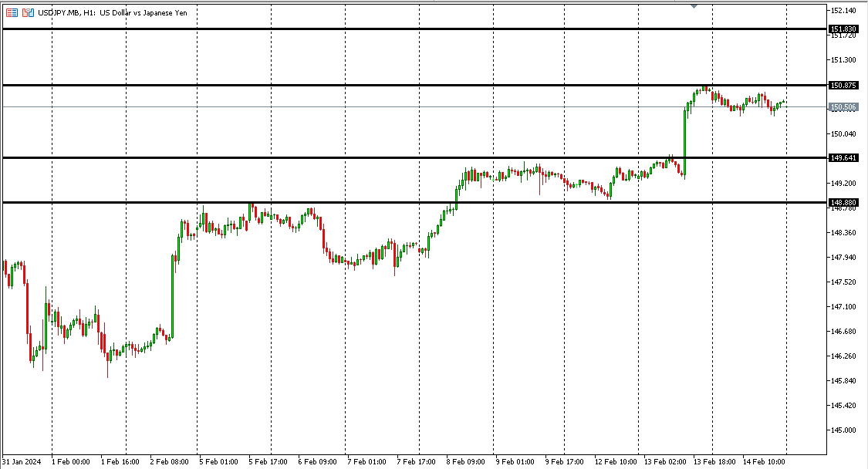868x469 pixels.
Task: Click the tall green candle on 2 Feb
Action: pos(172,297)
